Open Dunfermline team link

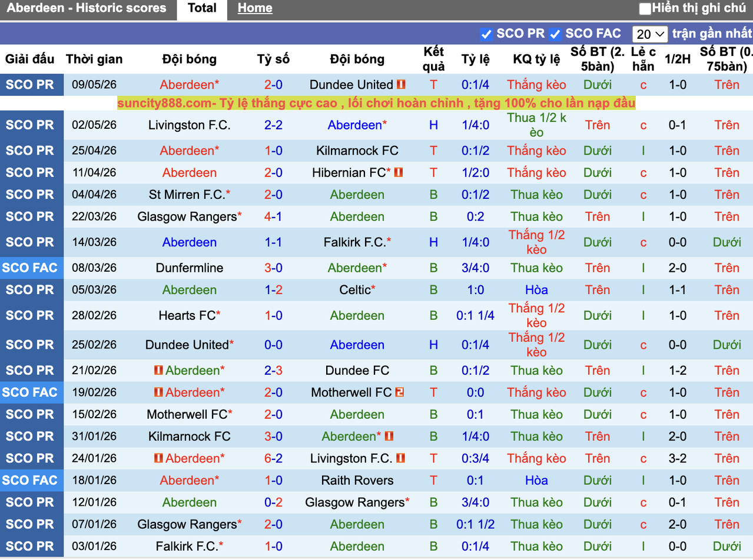point(190,268)
